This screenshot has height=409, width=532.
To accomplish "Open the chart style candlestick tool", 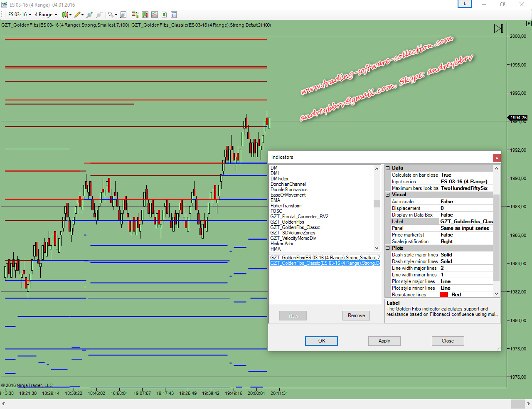I will [65, 15].
